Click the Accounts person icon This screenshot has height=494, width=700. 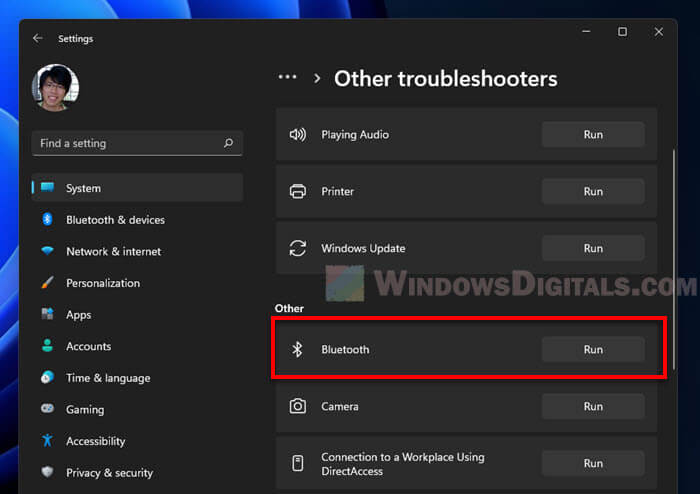(x=47, y=345)
